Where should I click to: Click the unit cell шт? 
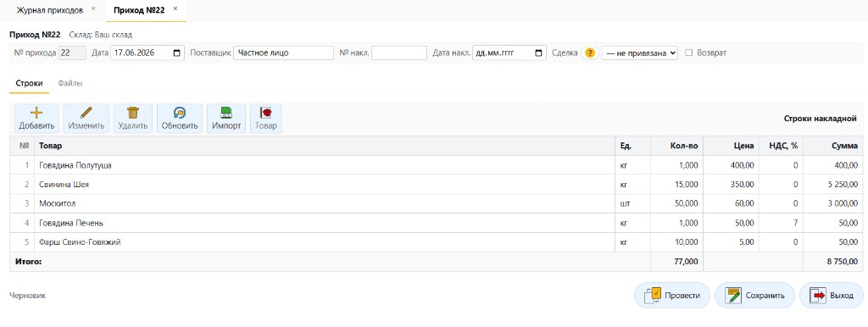pos(632,203)
